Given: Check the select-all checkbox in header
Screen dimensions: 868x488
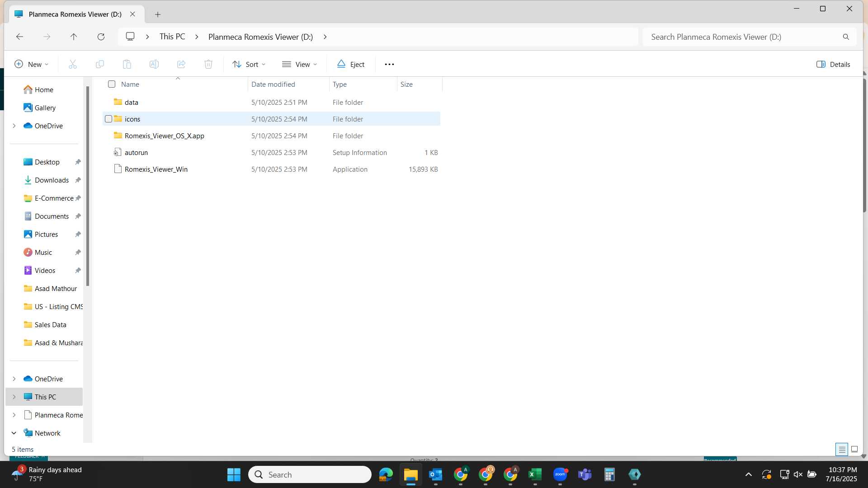Looking at the screenshot, I should (112, 84).
